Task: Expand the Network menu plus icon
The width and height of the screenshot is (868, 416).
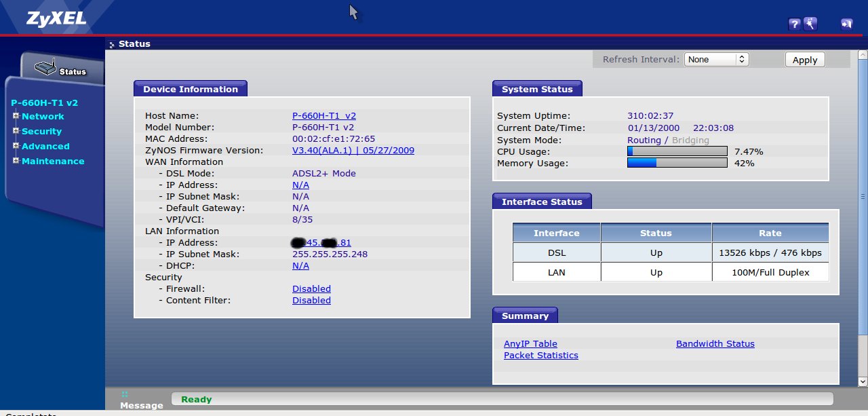Action: [x=16, y=116]
